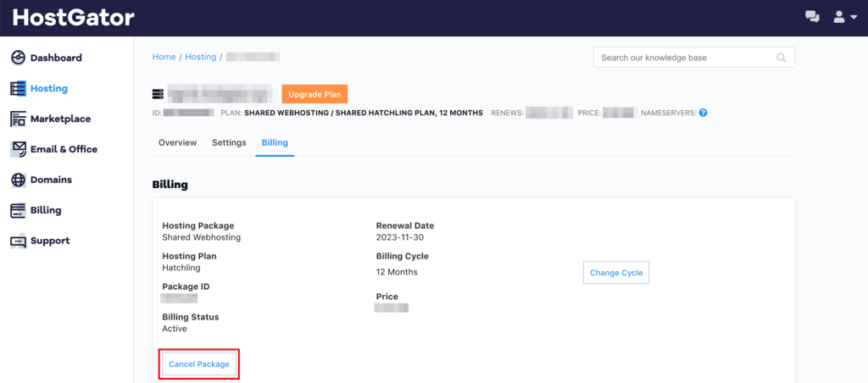The width and height of the screenshot is (868, 383).
Task: Click the Change Cycle button
Action: (x=616, y=273)
